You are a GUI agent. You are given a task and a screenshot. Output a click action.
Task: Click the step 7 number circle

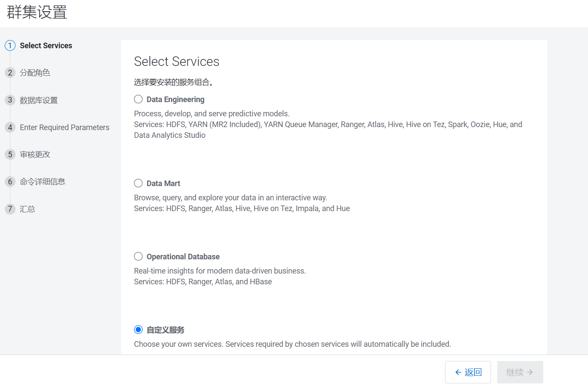pyautogui.click(x=10, y=209)
